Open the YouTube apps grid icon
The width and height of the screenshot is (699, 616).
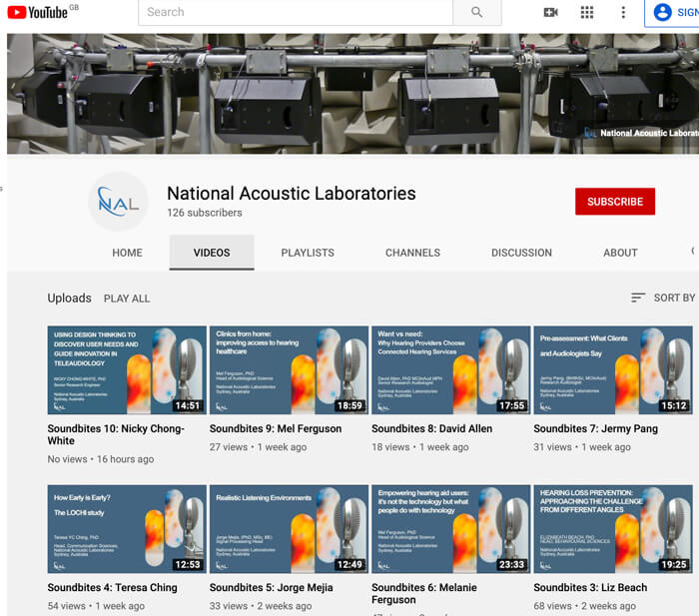point(586,12)
